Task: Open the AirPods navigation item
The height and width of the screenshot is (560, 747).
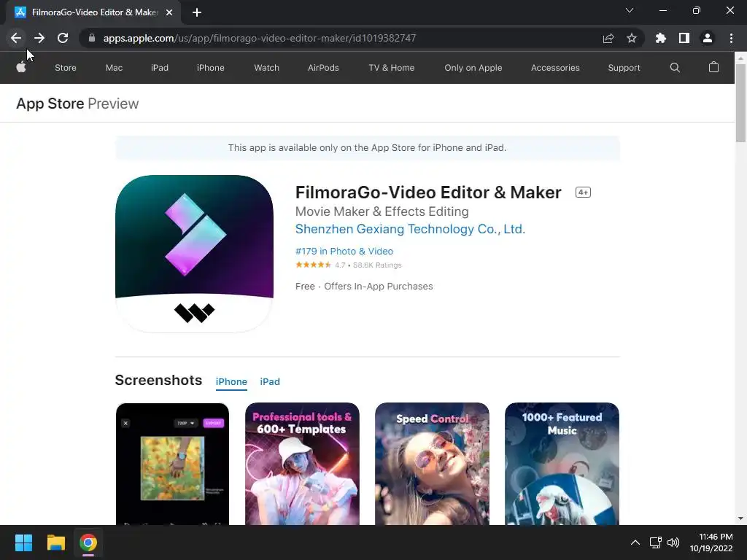Action: click(323, 68)
